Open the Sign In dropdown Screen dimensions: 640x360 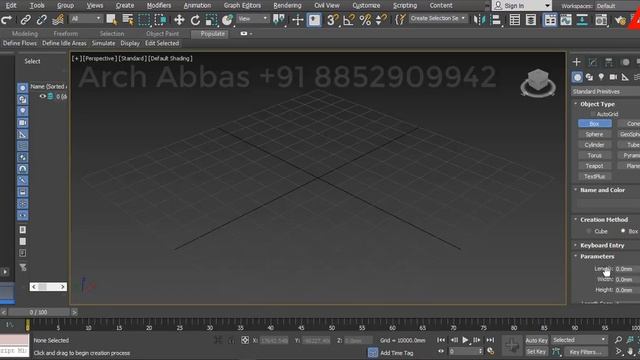pos(522,6)
